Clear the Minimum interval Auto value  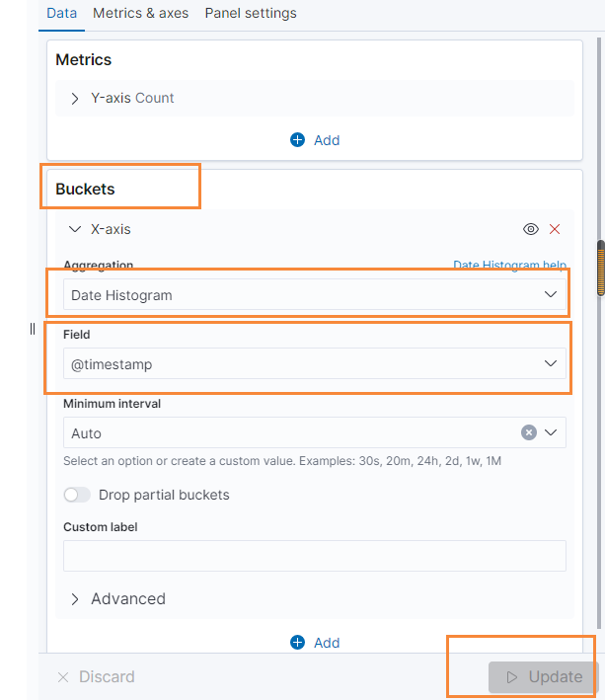click(x=529, y=432)
